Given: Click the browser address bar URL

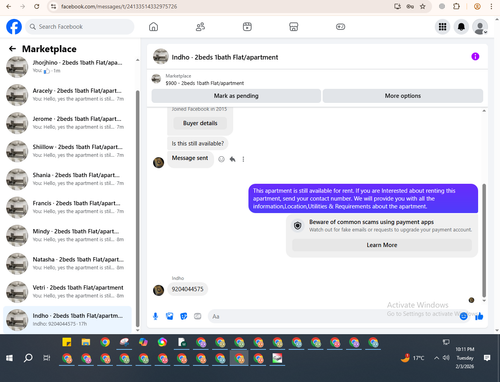Looking at the screenshot, I should [x=119, y=7].
